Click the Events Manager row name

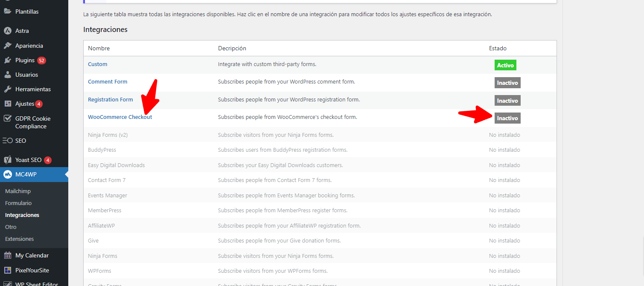click(x=108, y=195)
